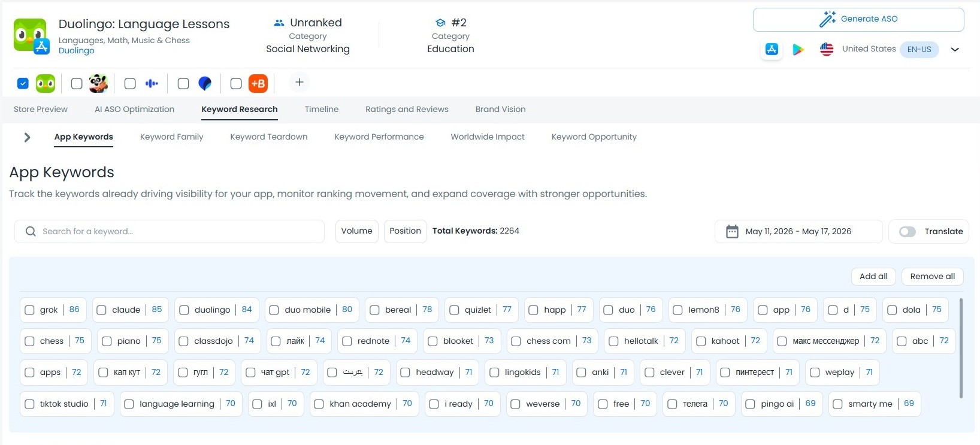Click the magic wand Generate ASO icon

827,19
